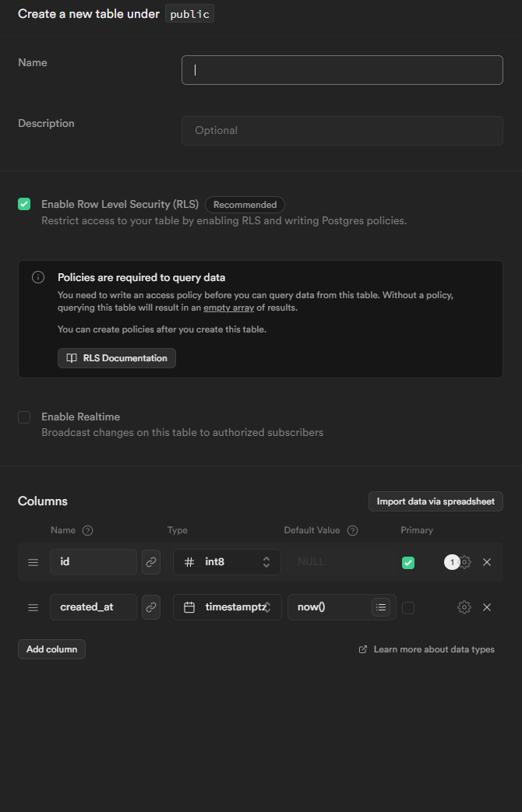Enable Realtime checkbox

pyautogui.click(x=25, y=417)
